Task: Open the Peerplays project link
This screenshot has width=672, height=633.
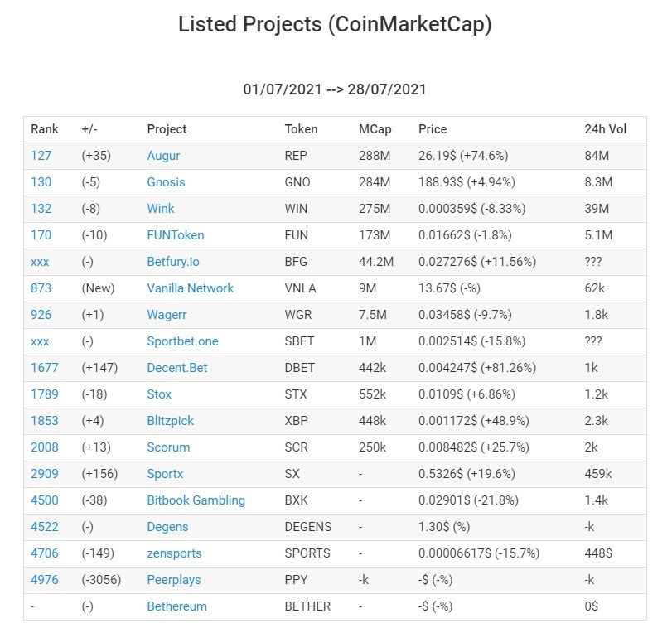Action: click(x=173, y=580)
